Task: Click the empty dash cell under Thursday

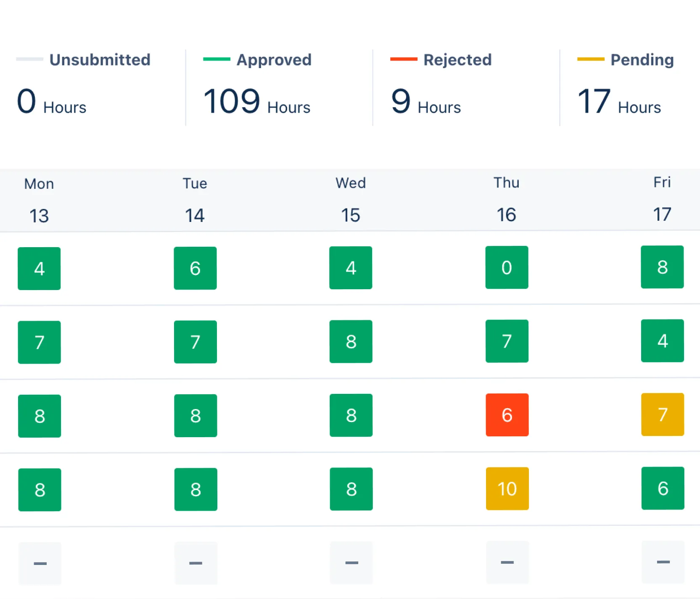Action: tap(507, 562)
